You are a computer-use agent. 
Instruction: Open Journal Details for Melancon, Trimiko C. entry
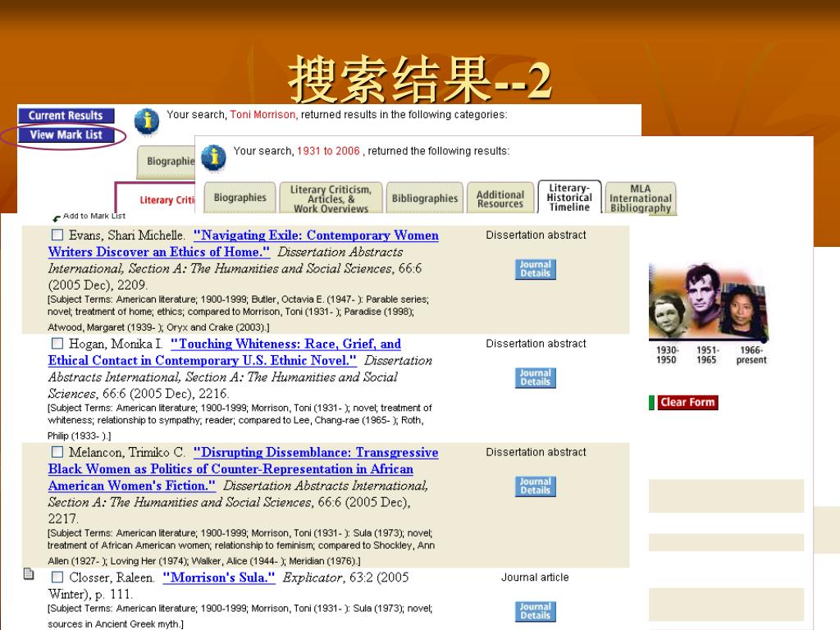click(x=535, y=486)
